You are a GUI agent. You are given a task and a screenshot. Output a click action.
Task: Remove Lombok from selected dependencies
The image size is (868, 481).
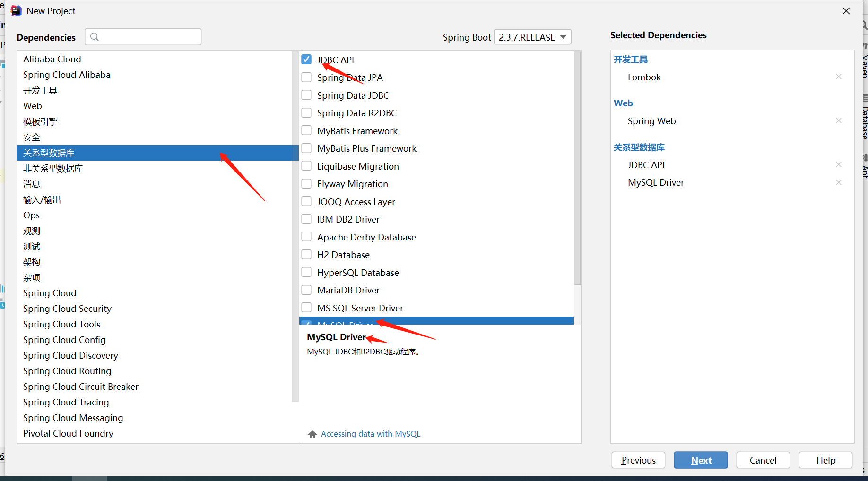pyautogui.click(x=838, y=77)
